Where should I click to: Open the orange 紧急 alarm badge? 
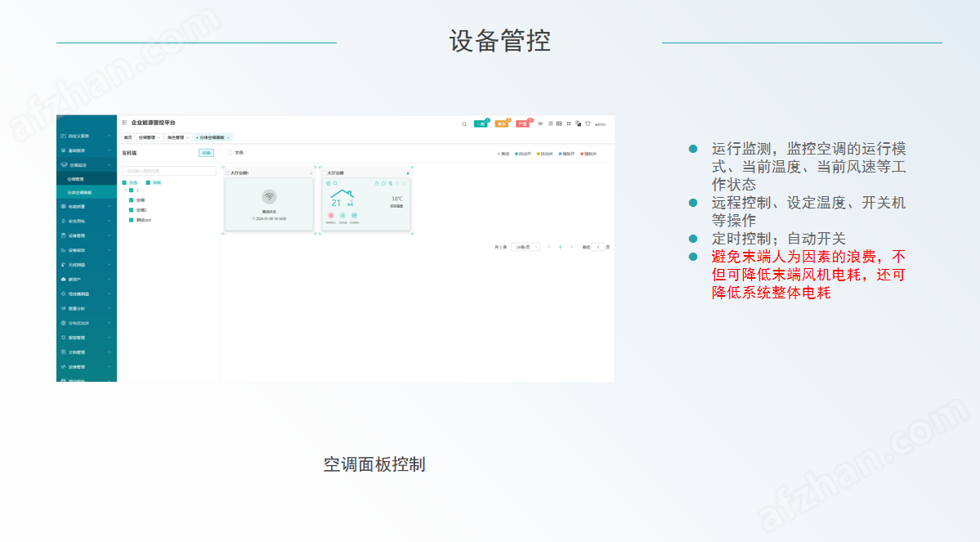(x=502, y=123)
